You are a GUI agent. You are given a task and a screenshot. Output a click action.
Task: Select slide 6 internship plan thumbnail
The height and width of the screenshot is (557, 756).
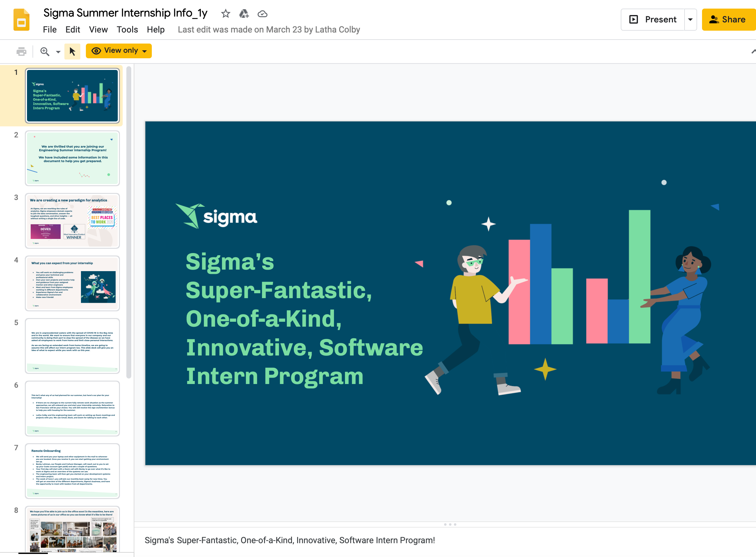pos(72,408)
